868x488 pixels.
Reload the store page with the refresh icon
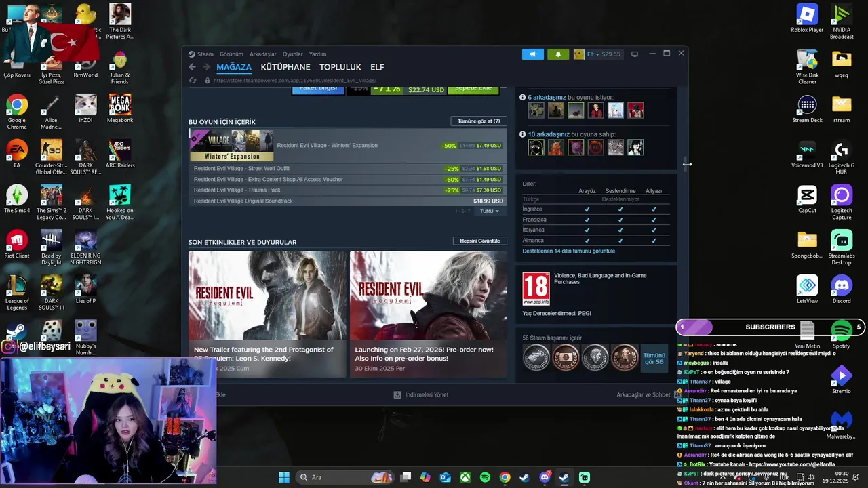coord(193,80)
